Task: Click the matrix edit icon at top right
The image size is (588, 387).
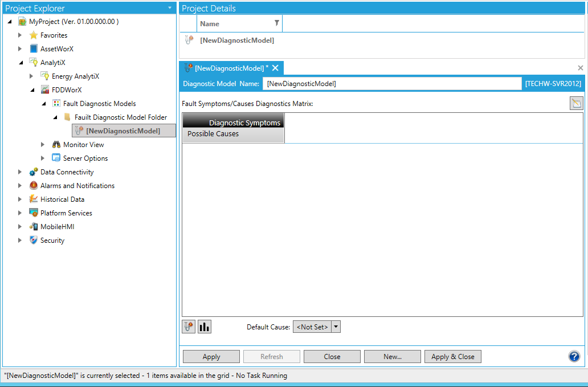Action: click(x=577, y=103)
